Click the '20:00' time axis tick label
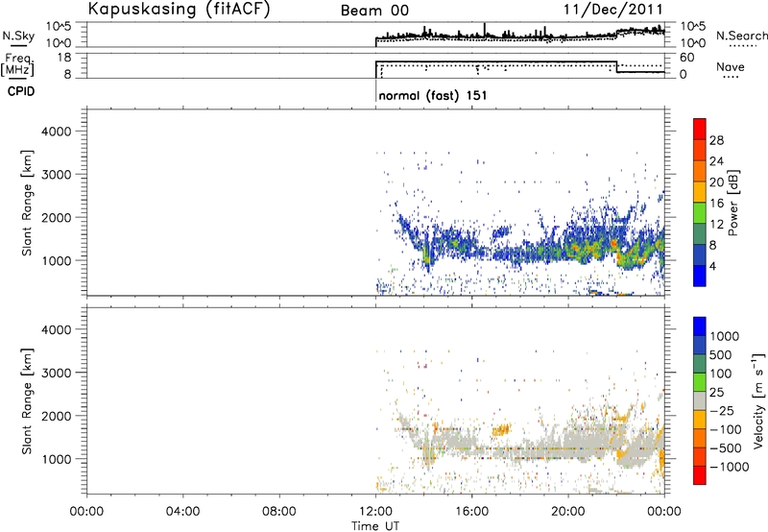The image size is (768, 532). coord(568,512)
